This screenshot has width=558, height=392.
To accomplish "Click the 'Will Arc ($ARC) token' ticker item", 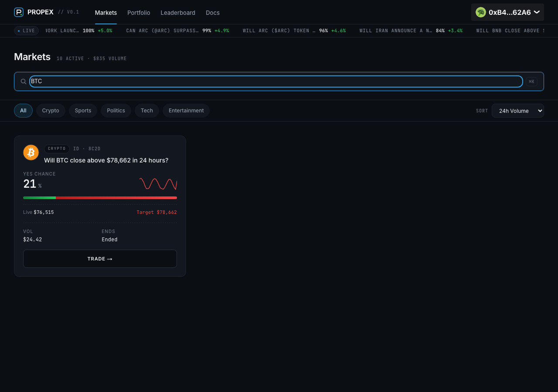I will 294,30.
